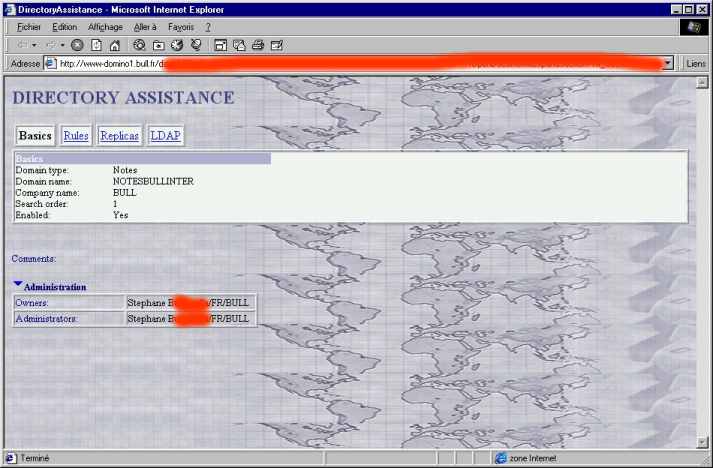
Task: Click the Company name value BULL
Action: [x=125, y=192]
